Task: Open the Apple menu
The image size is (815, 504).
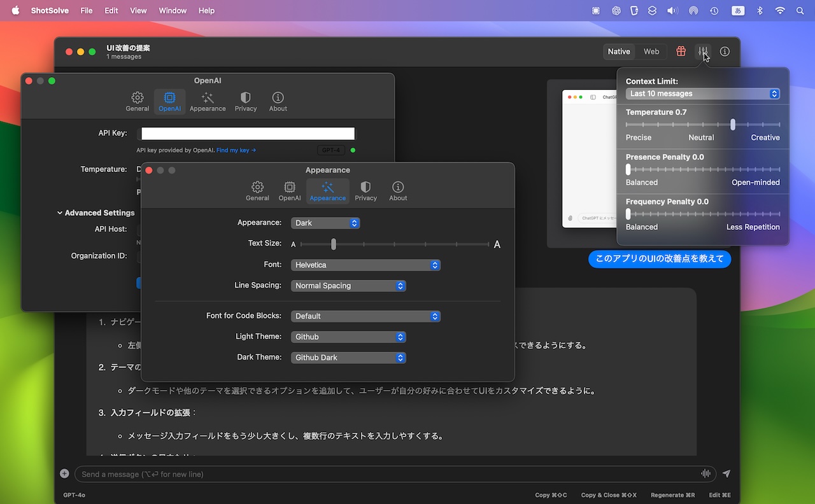Action: point(15,11)
